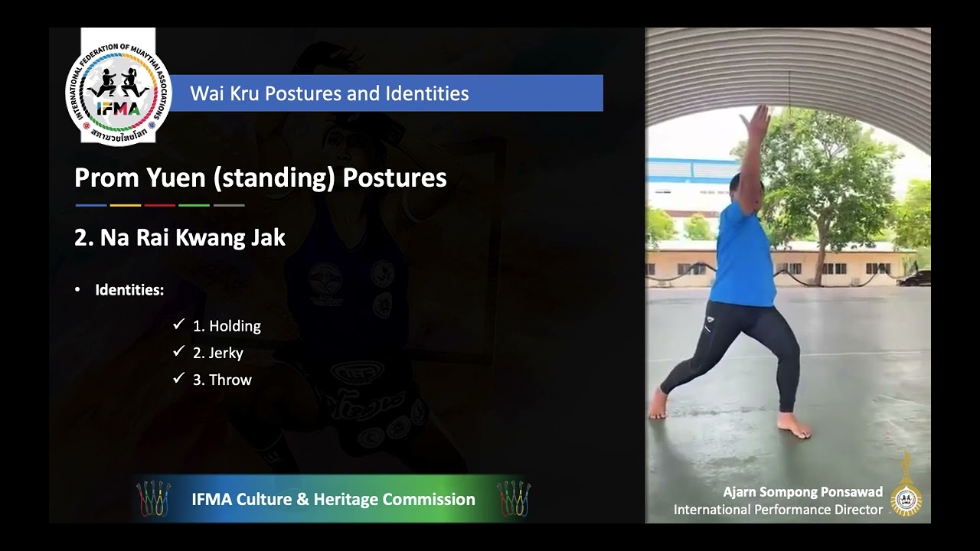Screen dimensions: 980x551
Task: Click the name Ajarn Sompong Ponsawad
Action: pyautogui.click(x=802, y=492)
